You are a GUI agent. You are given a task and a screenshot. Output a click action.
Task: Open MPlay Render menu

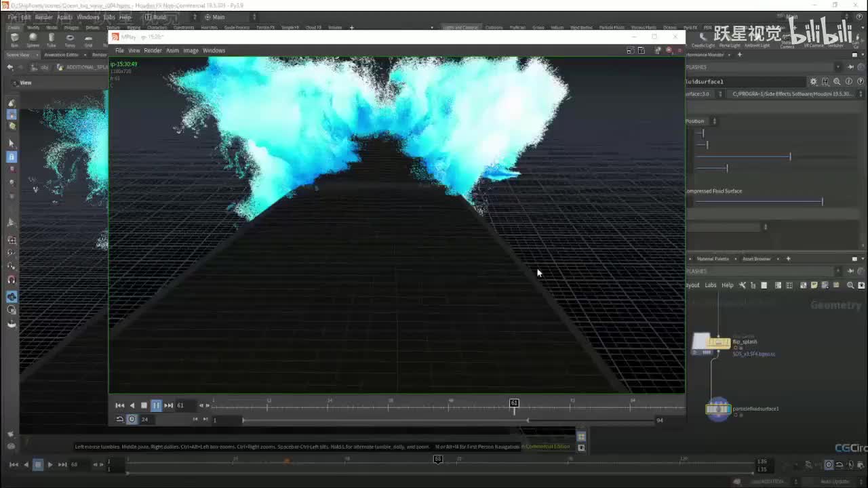click(x=153, y=51)
